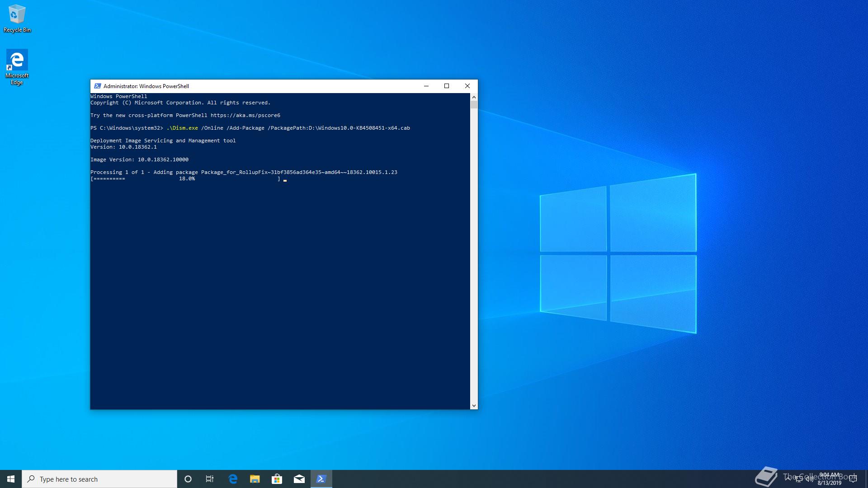Open the PowerShell window system menu icon
Screen dimensions: 868x488
[x=97, y=86]
